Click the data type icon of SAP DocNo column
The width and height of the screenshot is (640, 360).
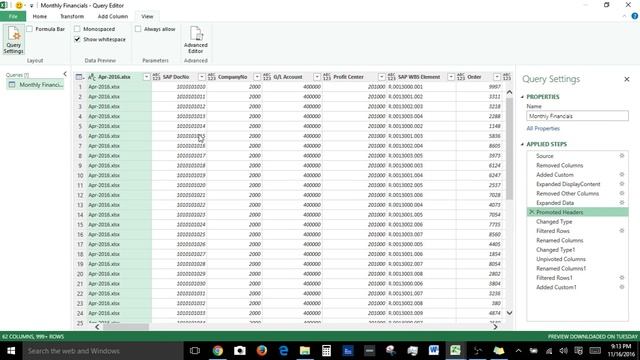156,77
